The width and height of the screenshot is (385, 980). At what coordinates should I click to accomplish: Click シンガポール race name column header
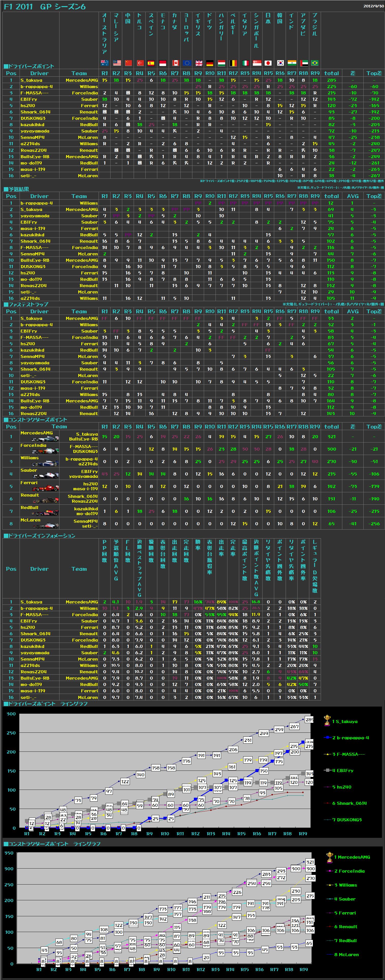(256, 30)
